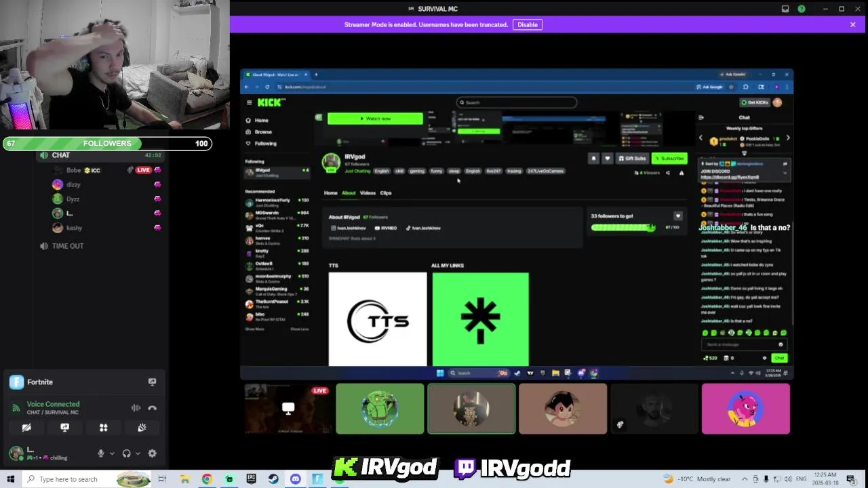Viewport: 868px width, 488px height.
Task: Open Discord from the Windows taskbar
Action: click(x=295, y=479)
